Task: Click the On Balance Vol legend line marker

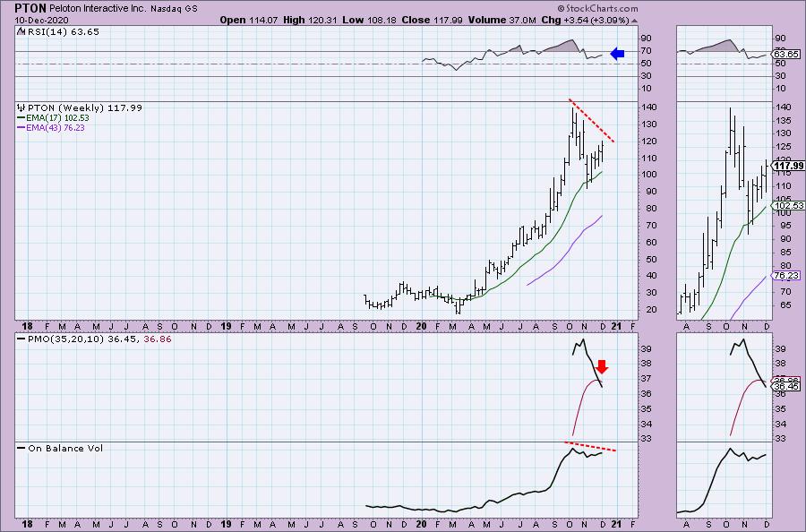Action: 21,448
